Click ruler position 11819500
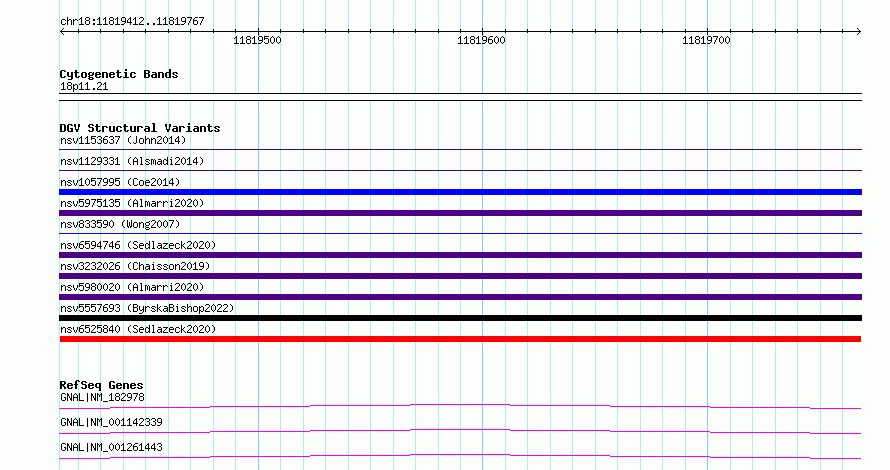The height and width of the screenshot is (470, 890). tap(257, 40)
